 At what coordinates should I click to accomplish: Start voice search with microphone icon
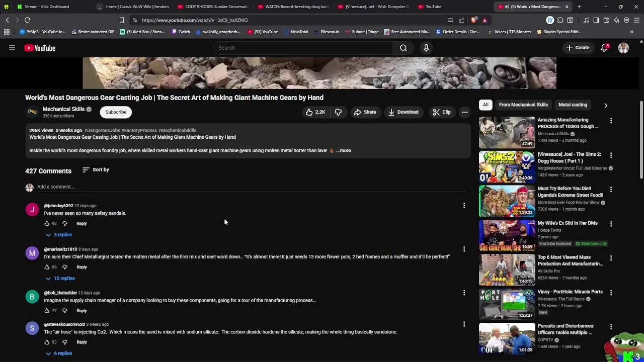coord(426,48)
